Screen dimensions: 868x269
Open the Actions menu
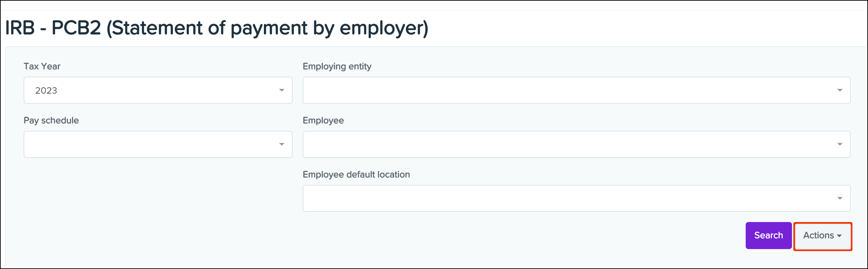822,236
